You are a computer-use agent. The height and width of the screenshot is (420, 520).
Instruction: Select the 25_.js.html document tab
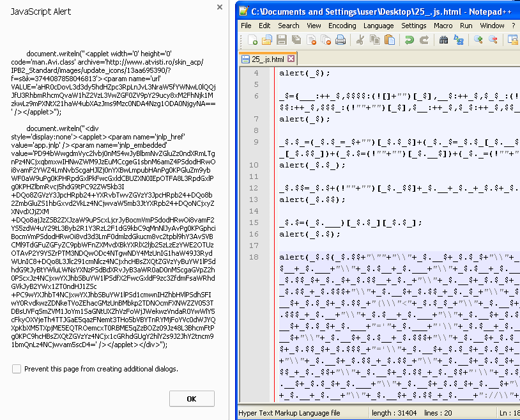(268, 59)
